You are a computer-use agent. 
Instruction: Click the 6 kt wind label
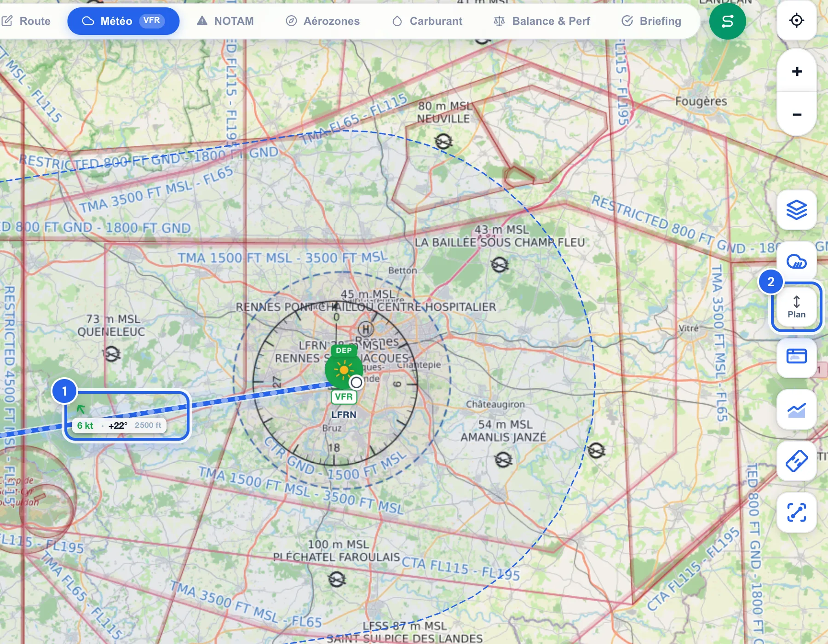[x=85, y=425]
